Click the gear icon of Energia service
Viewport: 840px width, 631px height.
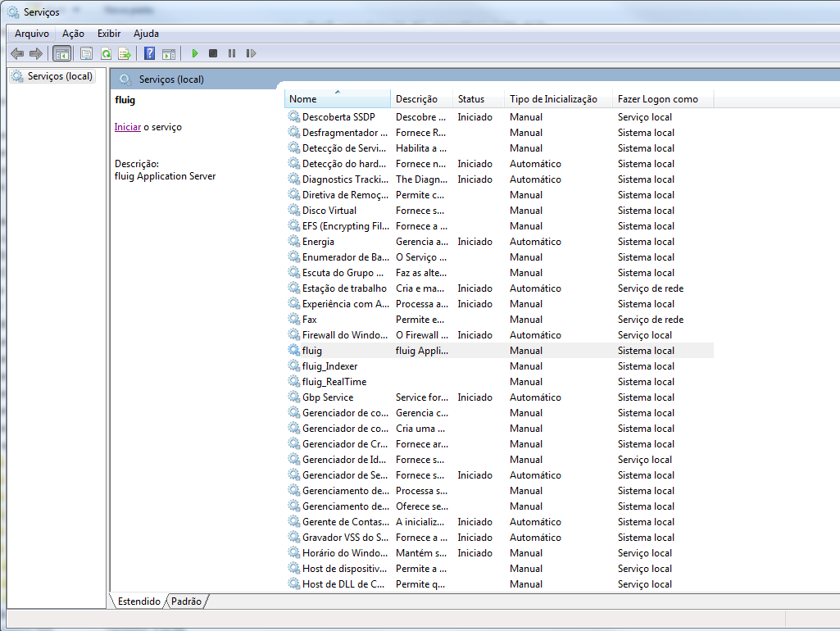point(294,242)
